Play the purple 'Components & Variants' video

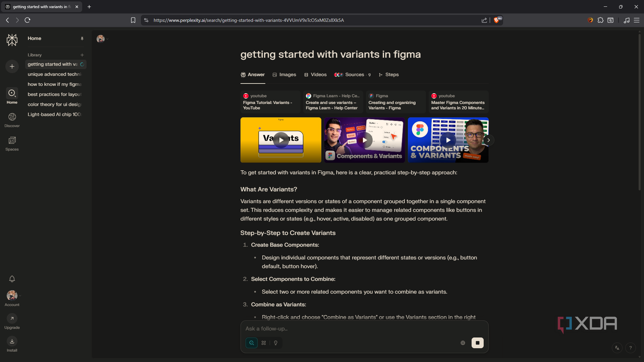pyautogui.click(x=365, y=140)
